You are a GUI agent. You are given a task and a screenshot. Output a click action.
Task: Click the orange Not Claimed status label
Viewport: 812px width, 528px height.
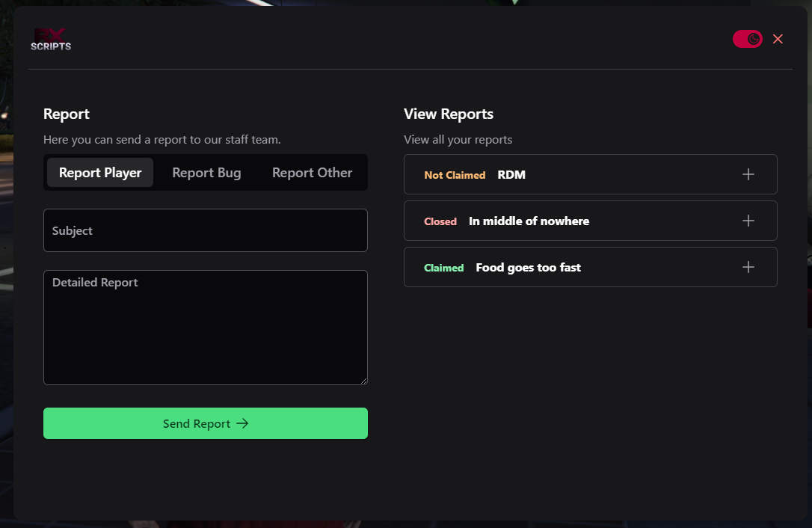pyautogui.click(x=455, y=175)
